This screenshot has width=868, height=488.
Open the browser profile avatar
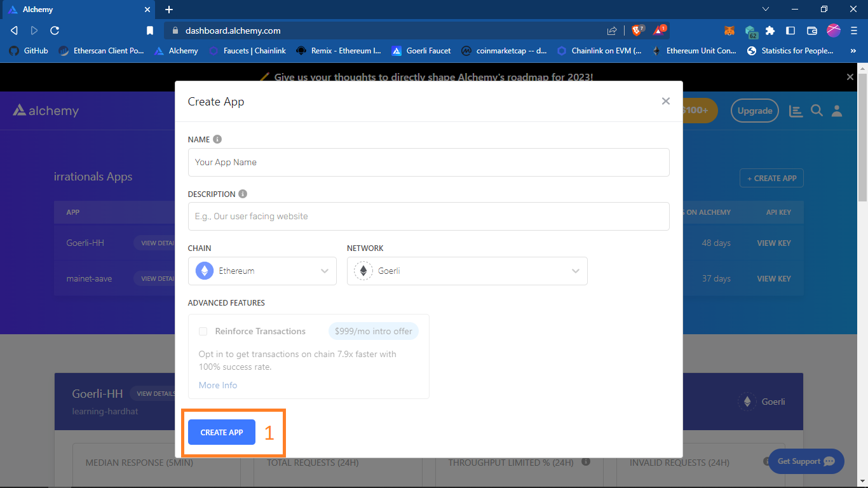coord(834,30)
